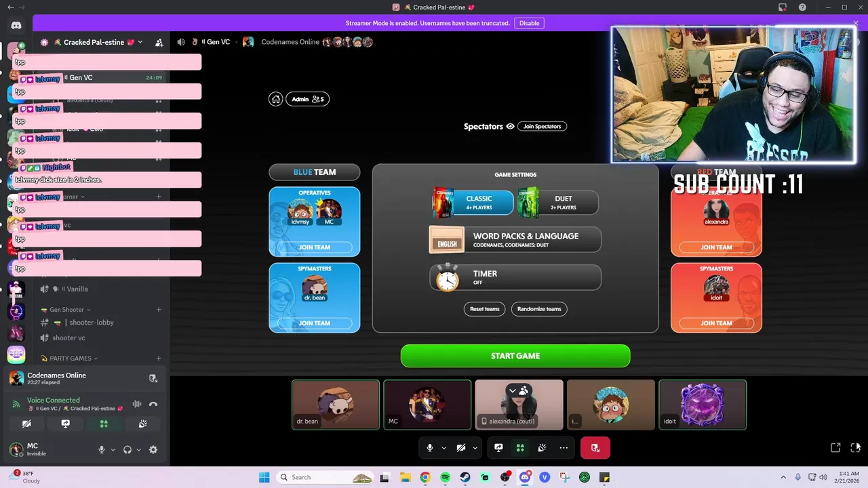Show hidden system tray icons

(x=783, y=477)
